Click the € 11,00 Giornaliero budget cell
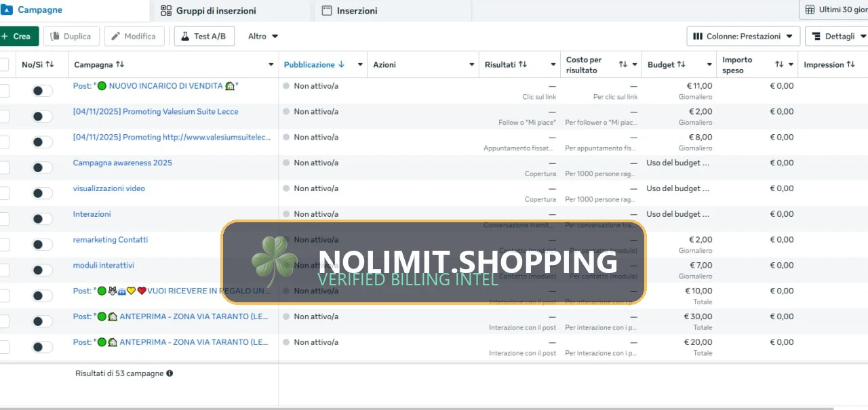868x410 pixels. 679,91
